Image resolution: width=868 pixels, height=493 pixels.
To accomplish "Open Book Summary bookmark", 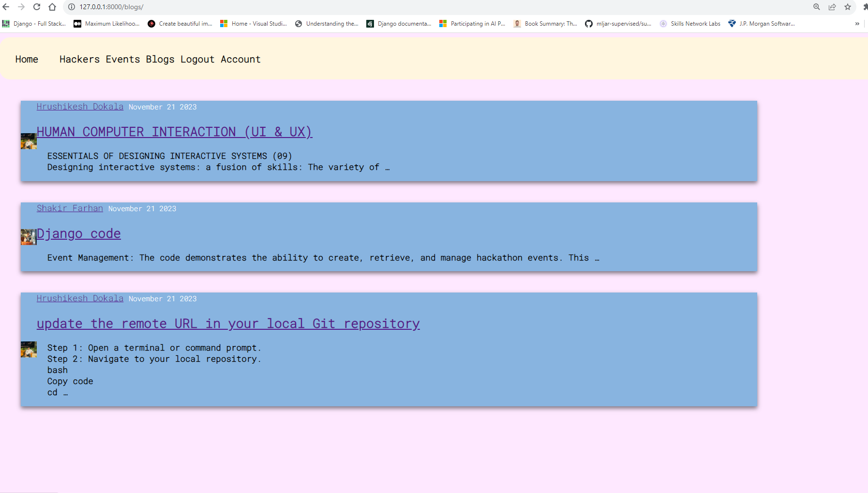I will point(545,24).
